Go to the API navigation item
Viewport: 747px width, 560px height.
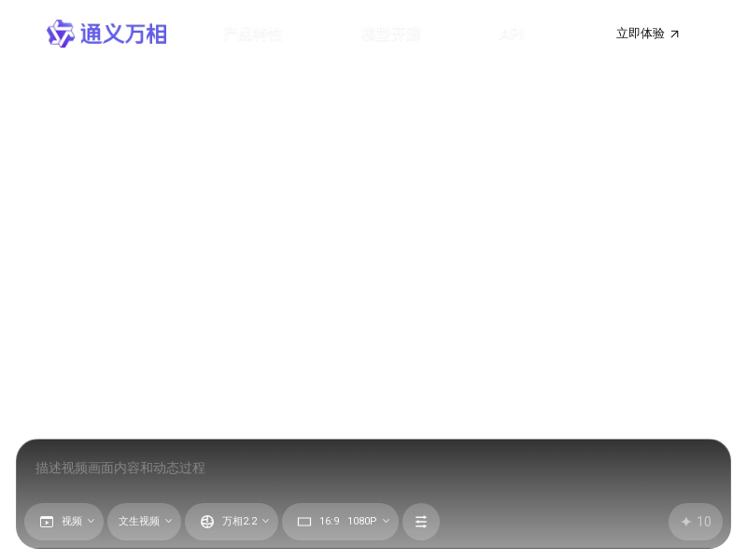click(511, 35)
